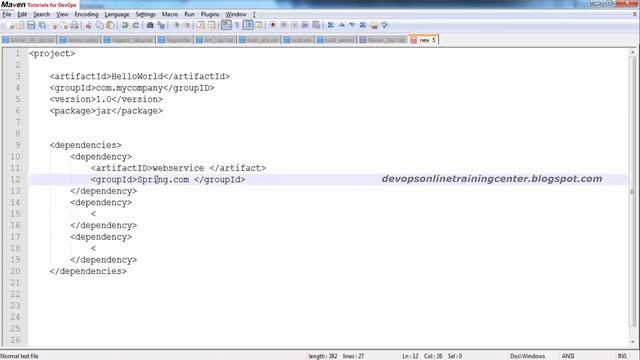Click the HelloWorld artifactId line
This screenshot has width=640, height=360.
pyautogui.click(x=140, y=76)
